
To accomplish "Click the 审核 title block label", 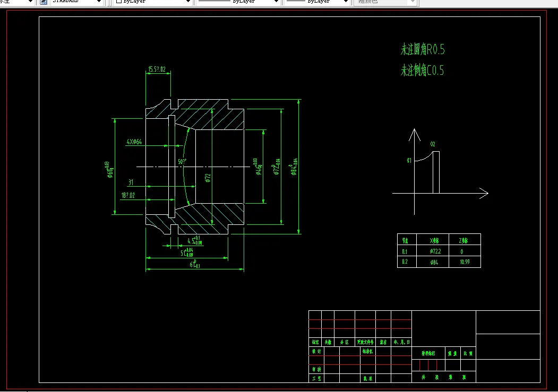I will coord(316,369).
